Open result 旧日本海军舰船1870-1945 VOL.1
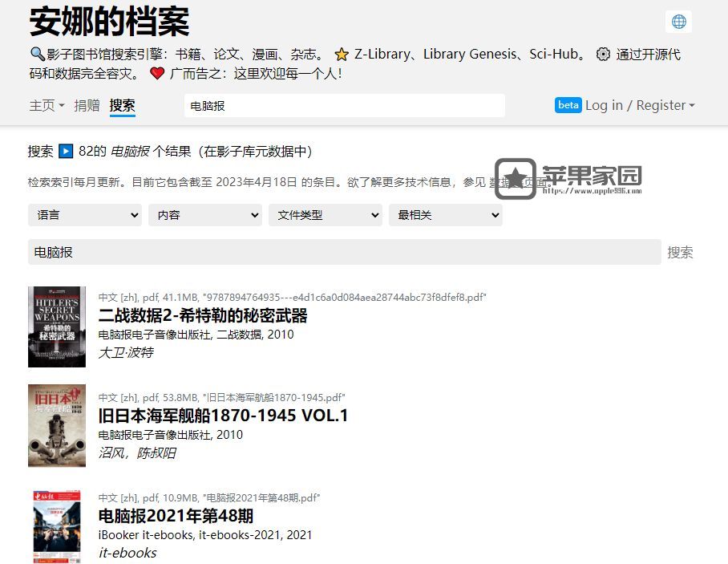Image resolution: width=728 pixels, height=564 pixels. pos(224,416)
